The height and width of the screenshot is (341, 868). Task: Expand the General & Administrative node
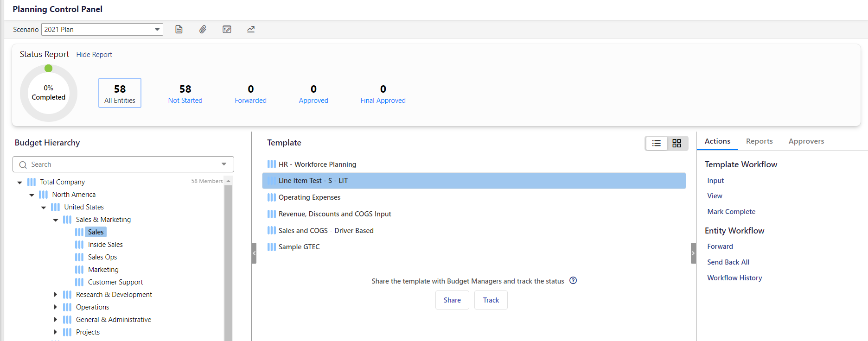pyautogui.click(x=56, y=320)
